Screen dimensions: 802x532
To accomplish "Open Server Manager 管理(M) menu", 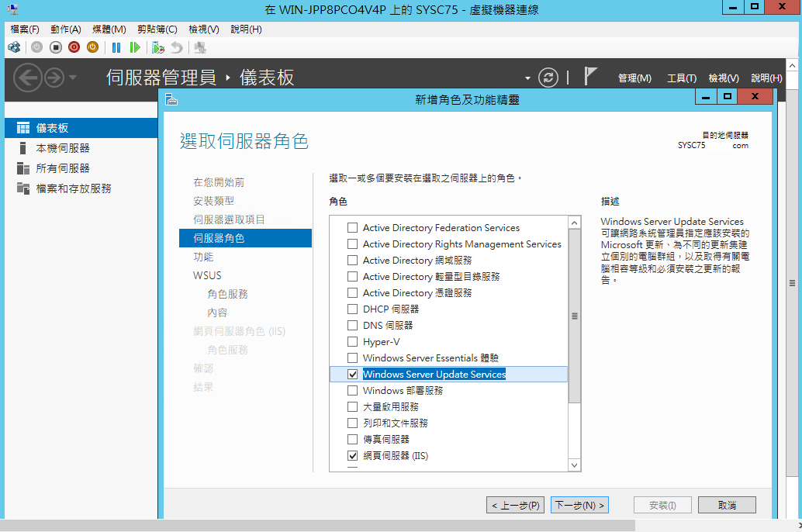I will tap(634, 78).
